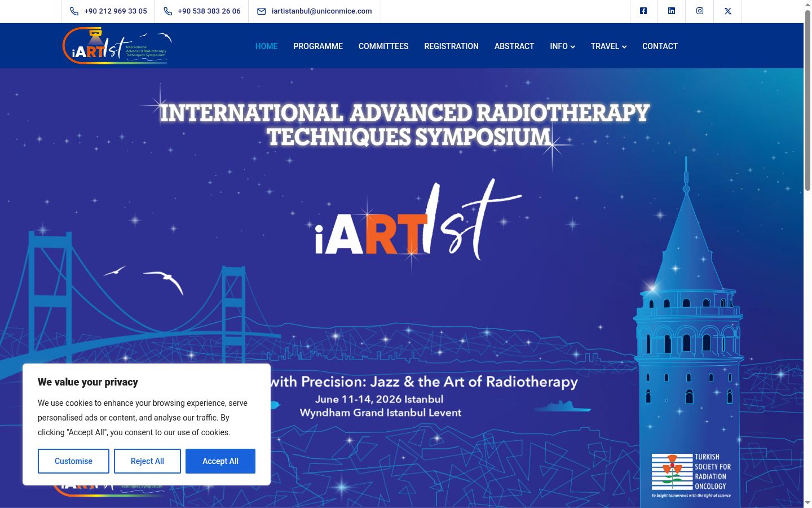812x508 pixels.
Task: Open the Instagram icon link
Action: [700, 11]
